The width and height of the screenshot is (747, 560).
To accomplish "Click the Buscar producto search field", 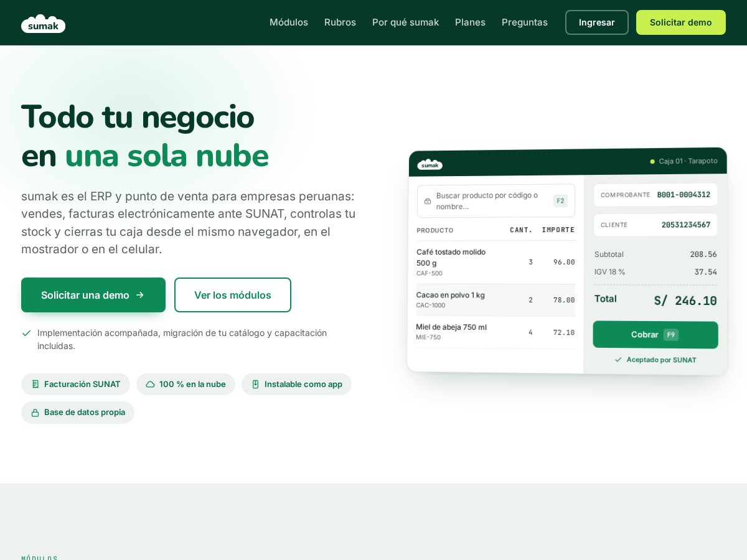I will click(496, 200).
